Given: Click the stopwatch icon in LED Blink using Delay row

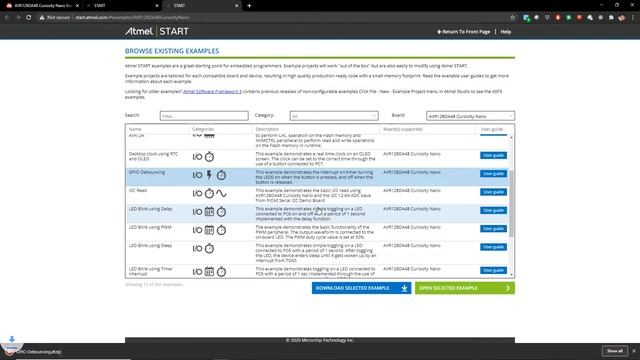Looking at the screenshot, I should click(x=221, y=212).
